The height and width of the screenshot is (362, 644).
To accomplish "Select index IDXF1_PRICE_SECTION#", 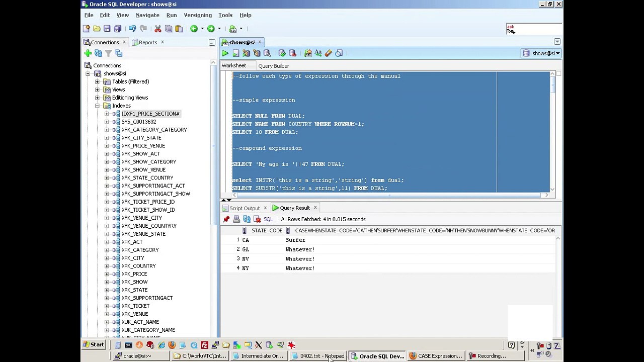I will pyautogui.click(x=150, y=114).
